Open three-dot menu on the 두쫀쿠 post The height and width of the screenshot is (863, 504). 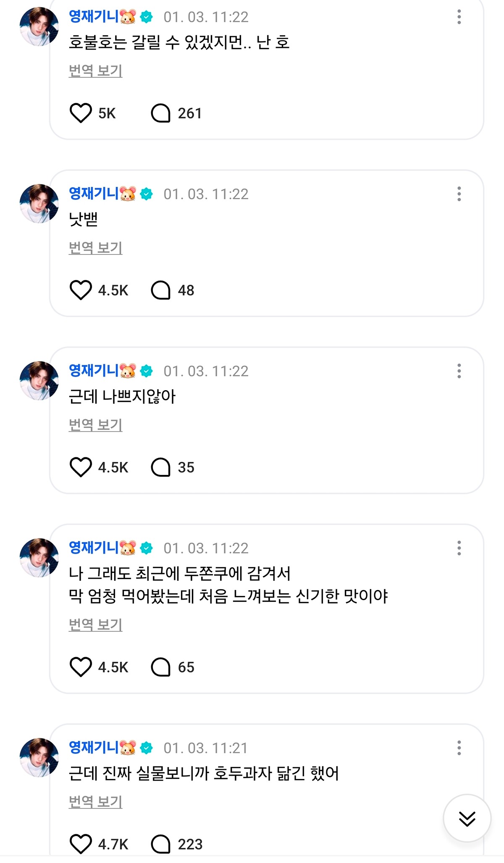coord(459,548)
